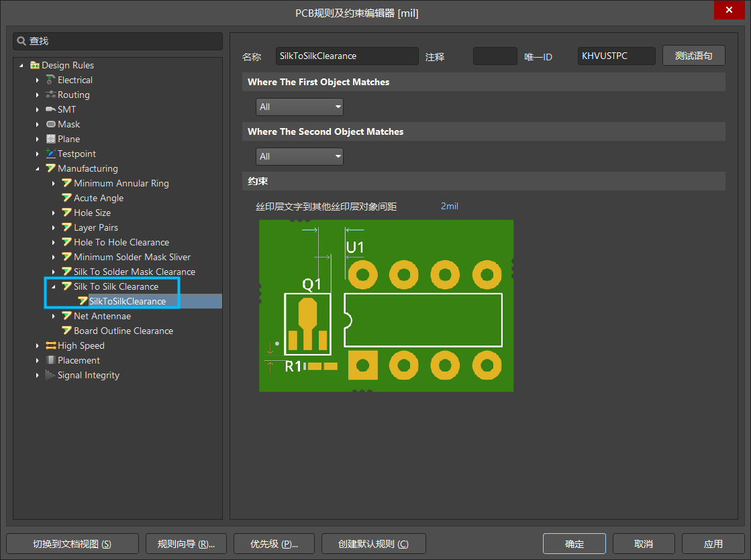
Task: Click the Mask category icon
Action: 51,124
